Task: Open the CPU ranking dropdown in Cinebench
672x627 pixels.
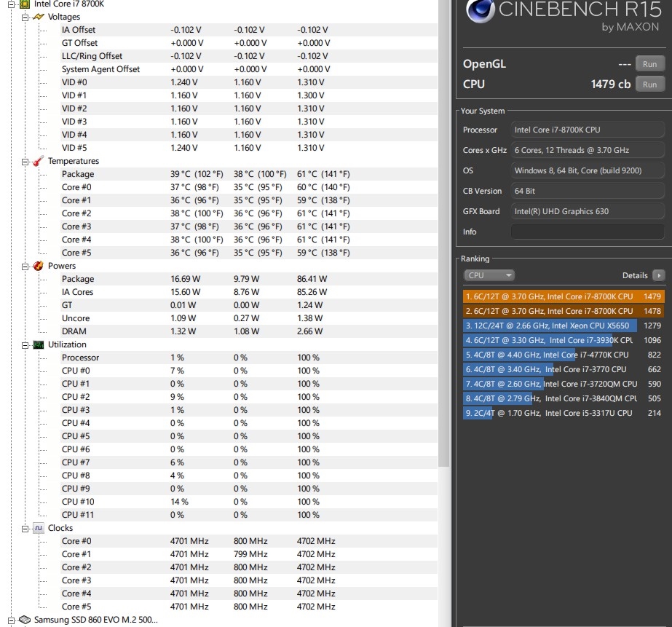Action: (x=489, y=275)
